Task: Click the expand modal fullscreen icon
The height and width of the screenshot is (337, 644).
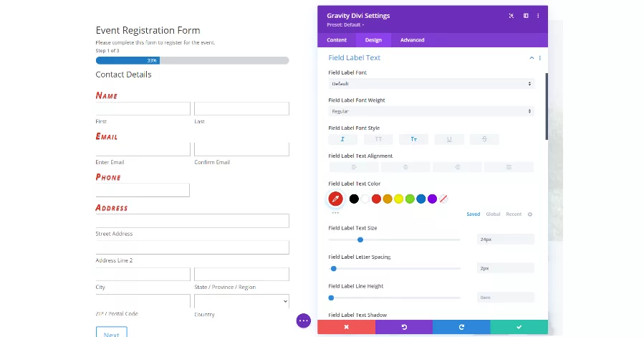Action: coord(511,16)
